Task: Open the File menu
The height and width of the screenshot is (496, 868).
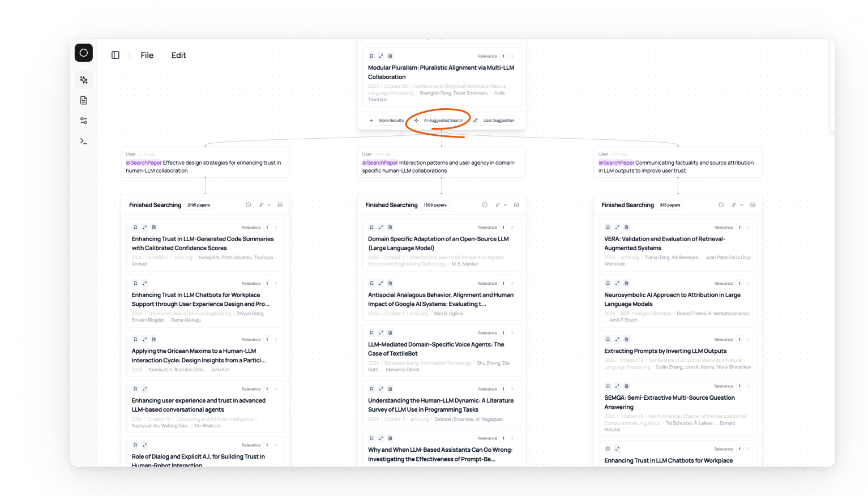Action: click(x=147, y=55)
